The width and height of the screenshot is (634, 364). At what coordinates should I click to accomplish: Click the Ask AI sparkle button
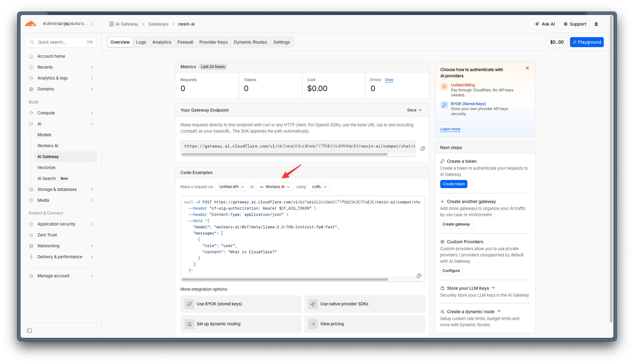(x=545, y=24)
